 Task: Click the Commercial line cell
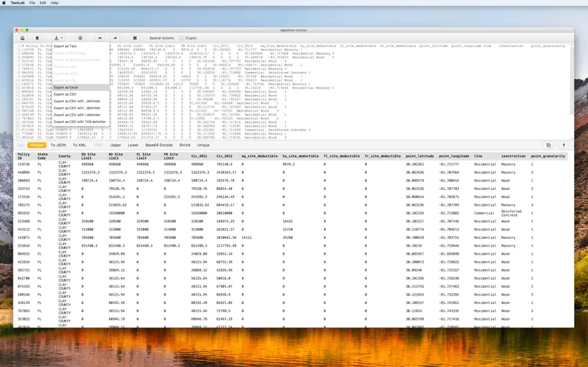(484, 213)
